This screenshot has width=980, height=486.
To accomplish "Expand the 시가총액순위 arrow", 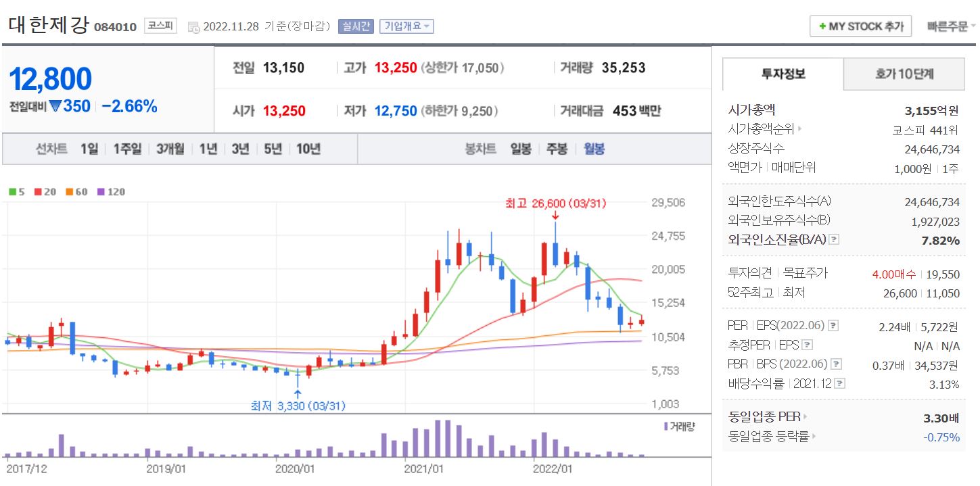I will pyautogui.click(x=800, y=129).
